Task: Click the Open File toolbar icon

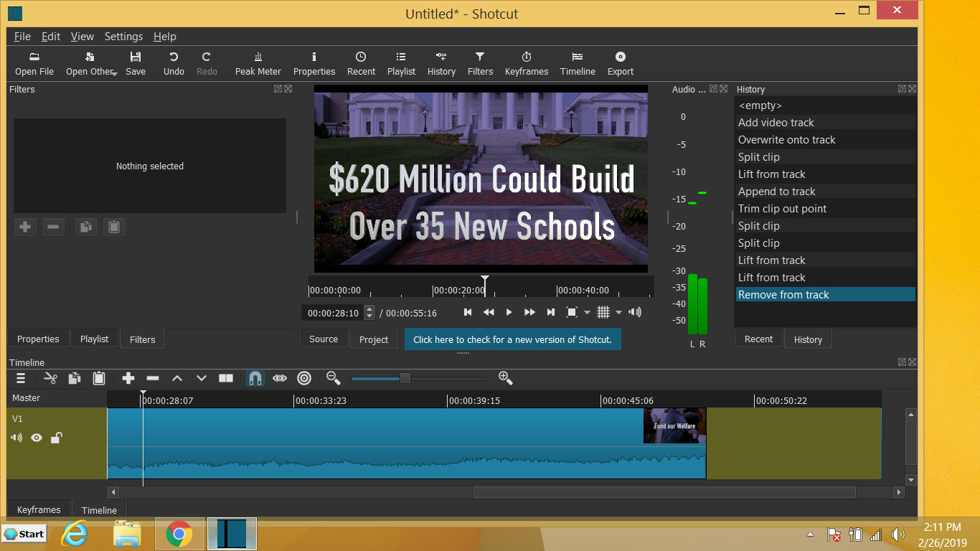Action: point(34,63)
